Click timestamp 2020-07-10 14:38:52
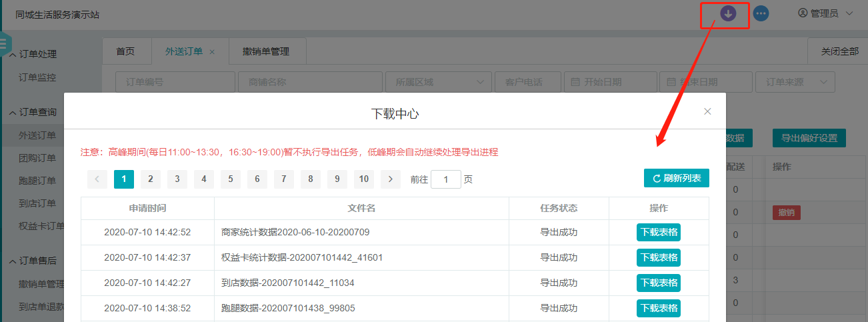 click(x=147, y=308)
